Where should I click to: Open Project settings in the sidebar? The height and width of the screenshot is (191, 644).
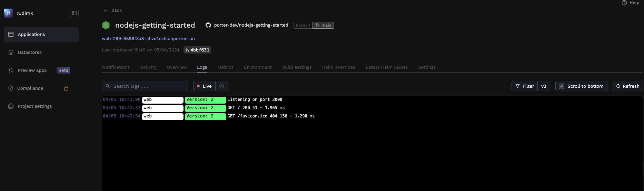pyautogui.click(x=41, y=106)
